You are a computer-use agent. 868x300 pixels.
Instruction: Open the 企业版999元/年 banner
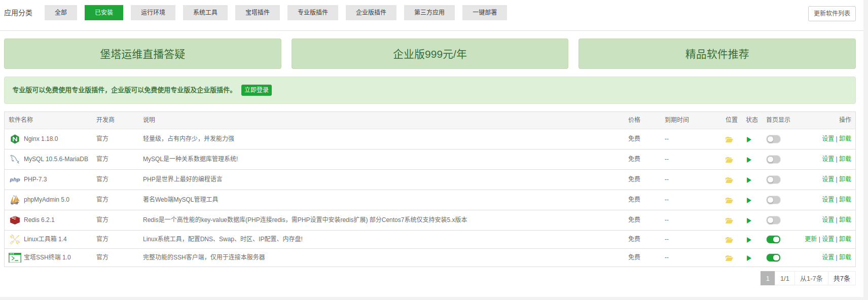(x=430, y=54)
